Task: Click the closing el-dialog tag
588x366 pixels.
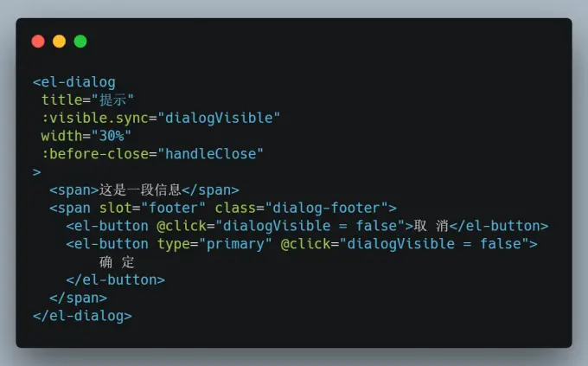Action: coord(82,316)
